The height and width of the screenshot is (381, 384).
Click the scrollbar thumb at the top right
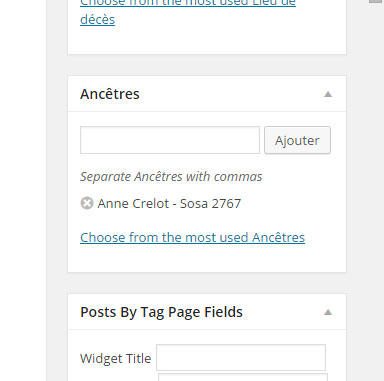coord(376,1)
